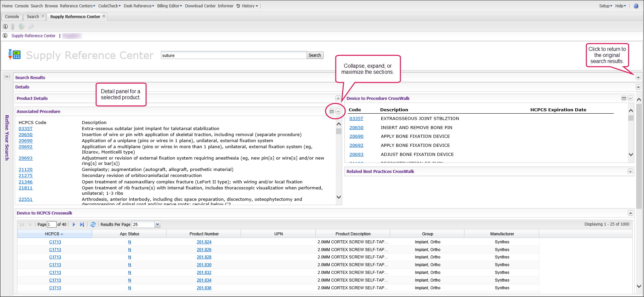Maximize the Associated Procedure section

pyautogui.click(x=332, y=112)
